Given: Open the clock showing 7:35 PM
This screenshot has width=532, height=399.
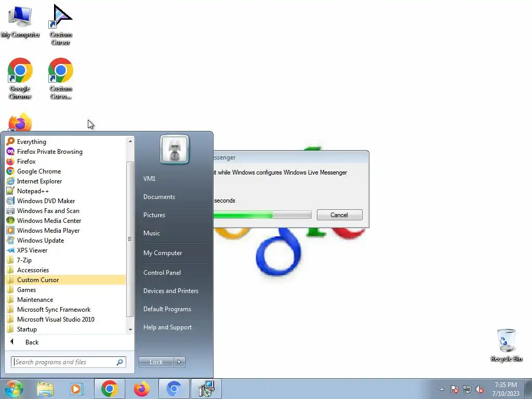Looking at the screenshot, I should click(x=506, y=389).
